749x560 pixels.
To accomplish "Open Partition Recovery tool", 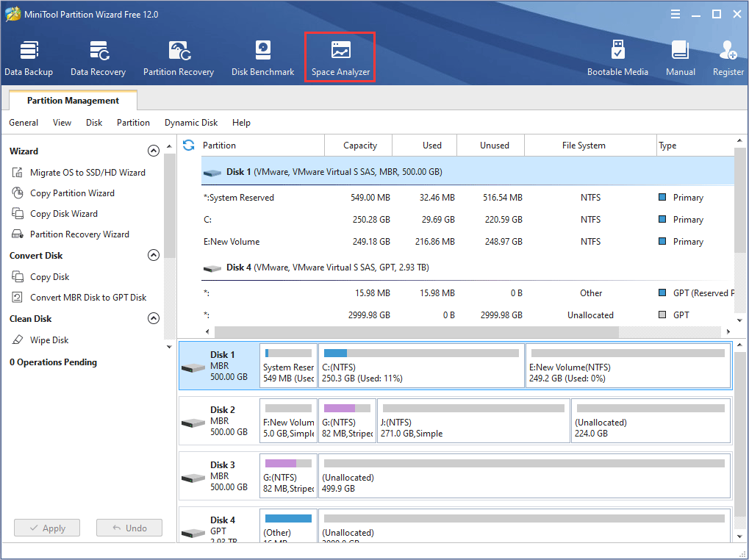I will 179,58.
